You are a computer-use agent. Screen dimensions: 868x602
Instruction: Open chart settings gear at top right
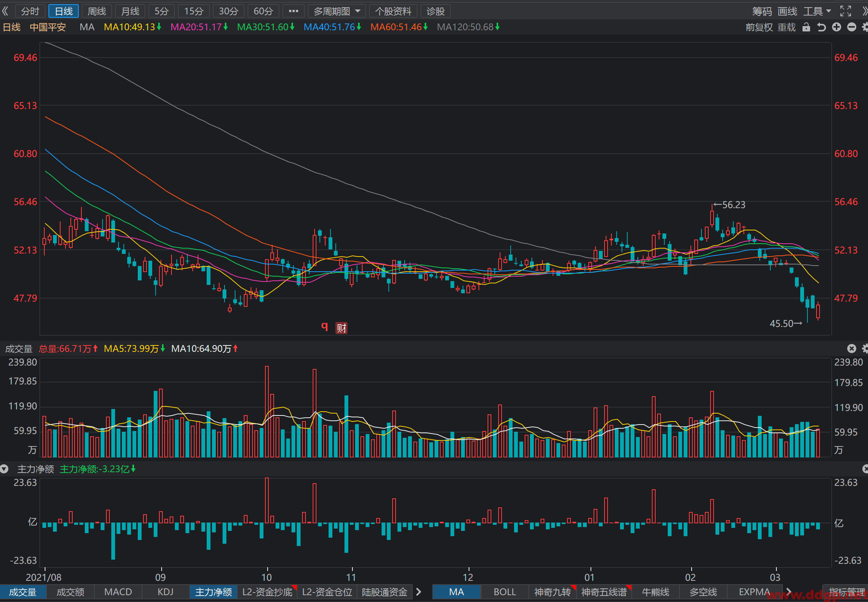pos(865,27)
